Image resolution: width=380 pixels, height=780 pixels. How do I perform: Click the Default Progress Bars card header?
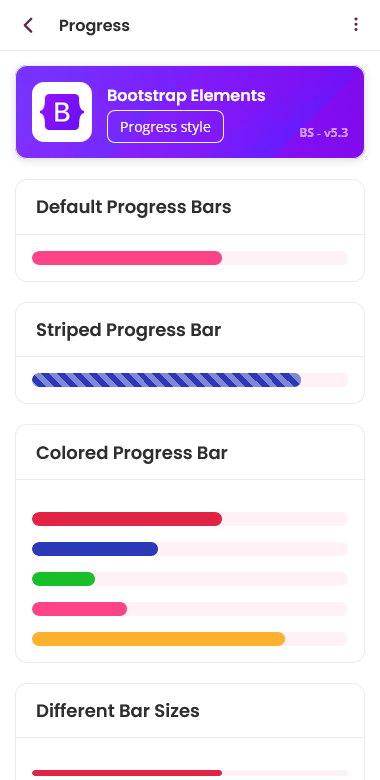[x=190, y=207]
